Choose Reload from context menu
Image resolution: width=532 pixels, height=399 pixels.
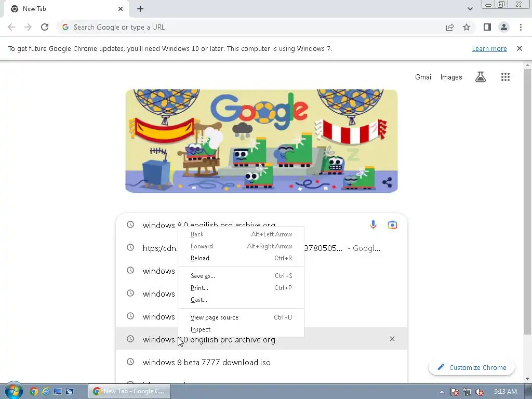tap(241, 258)
